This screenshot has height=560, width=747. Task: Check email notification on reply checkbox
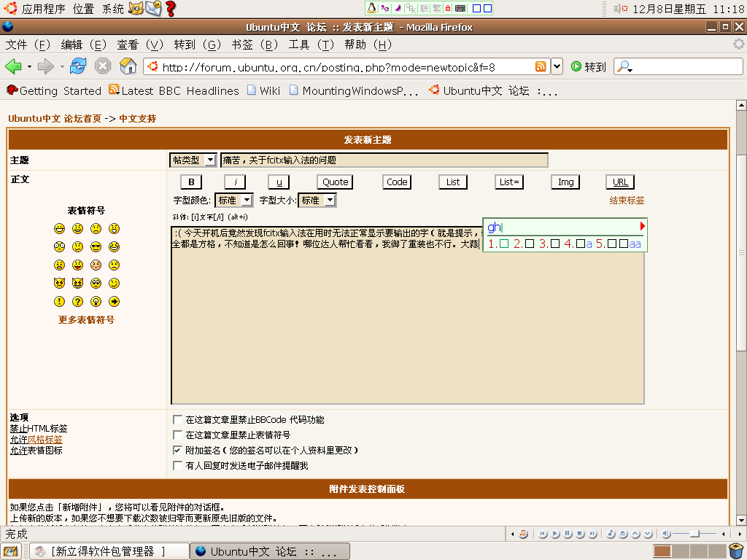point(177,465)
